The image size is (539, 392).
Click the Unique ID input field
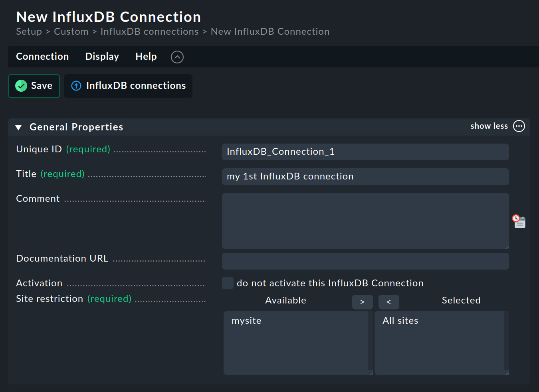click(365, 152)
